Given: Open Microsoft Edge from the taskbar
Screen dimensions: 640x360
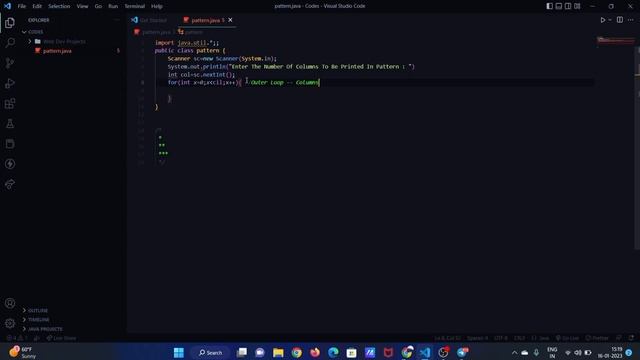Looking at the screenshot, I should point(333,352).
